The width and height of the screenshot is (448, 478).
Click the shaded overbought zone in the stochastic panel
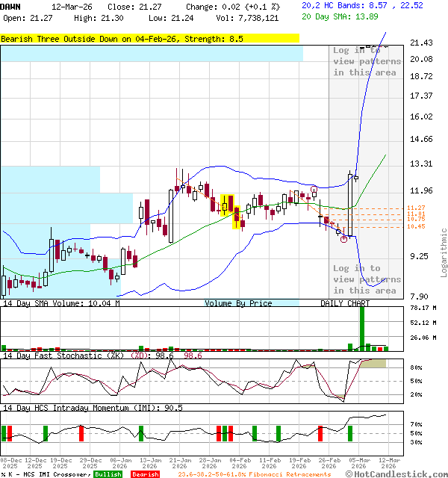point(374,363)
